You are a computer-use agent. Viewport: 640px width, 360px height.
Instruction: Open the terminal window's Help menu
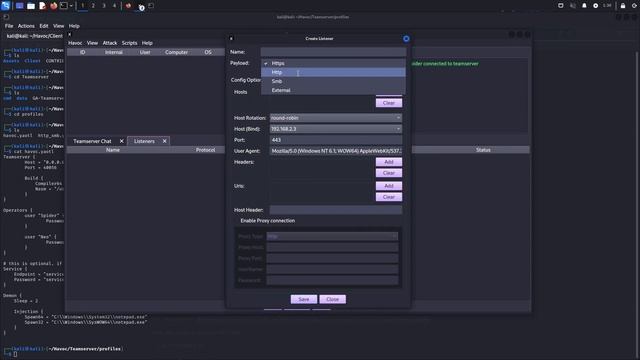(74, 26)
